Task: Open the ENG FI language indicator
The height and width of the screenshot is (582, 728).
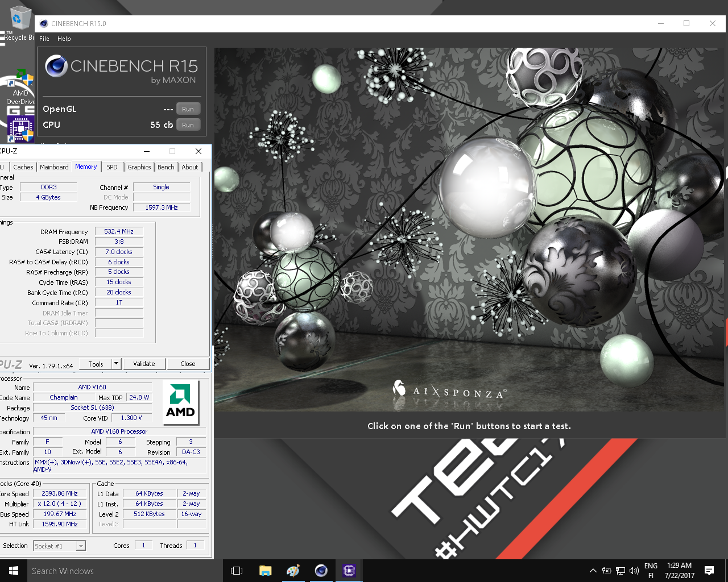Action: [x=651, y=571]
